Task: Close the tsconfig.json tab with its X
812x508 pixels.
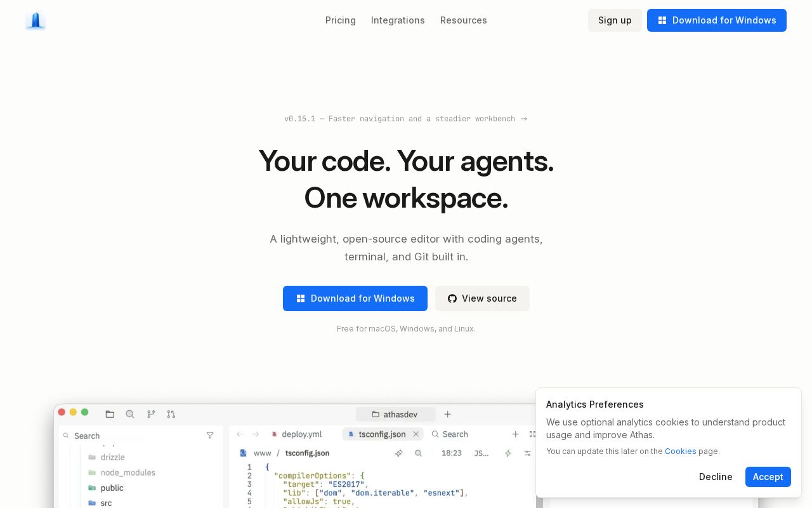Action: (x=416, y=434)
